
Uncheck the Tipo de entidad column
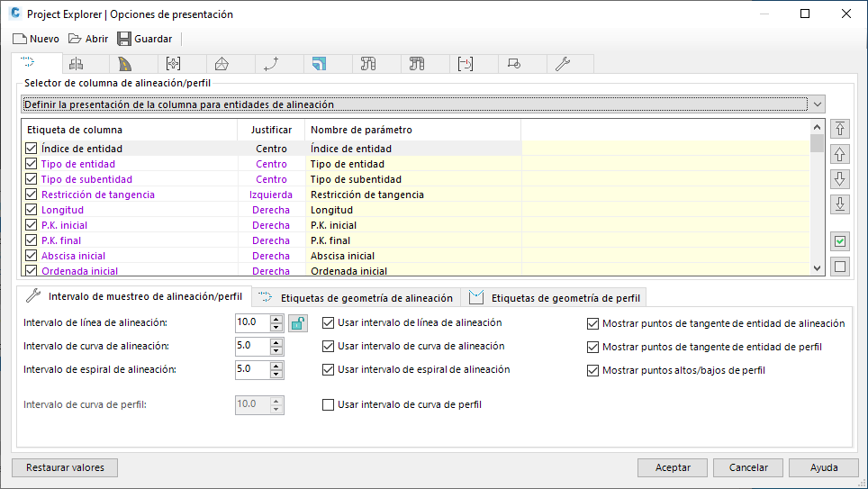pyautogui.click(x=32, y=164)
